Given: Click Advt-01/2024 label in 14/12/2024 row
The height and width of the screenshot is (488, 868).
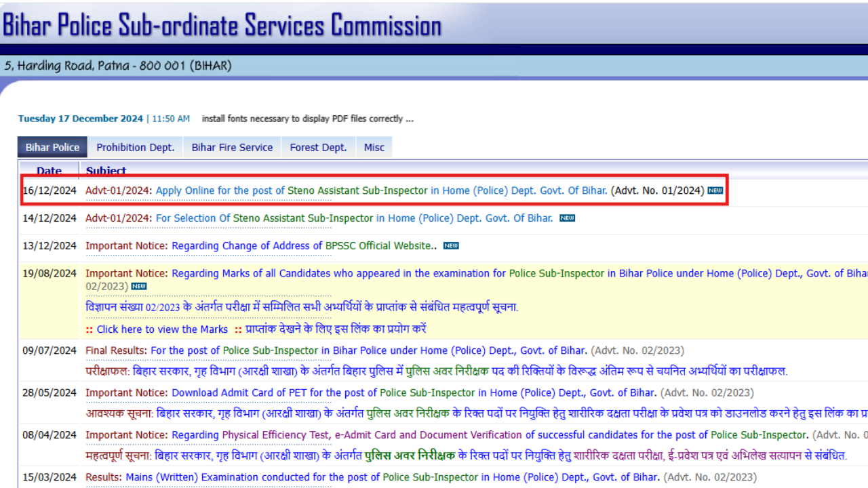Looking at the screenshot, I should coord(119,218).
